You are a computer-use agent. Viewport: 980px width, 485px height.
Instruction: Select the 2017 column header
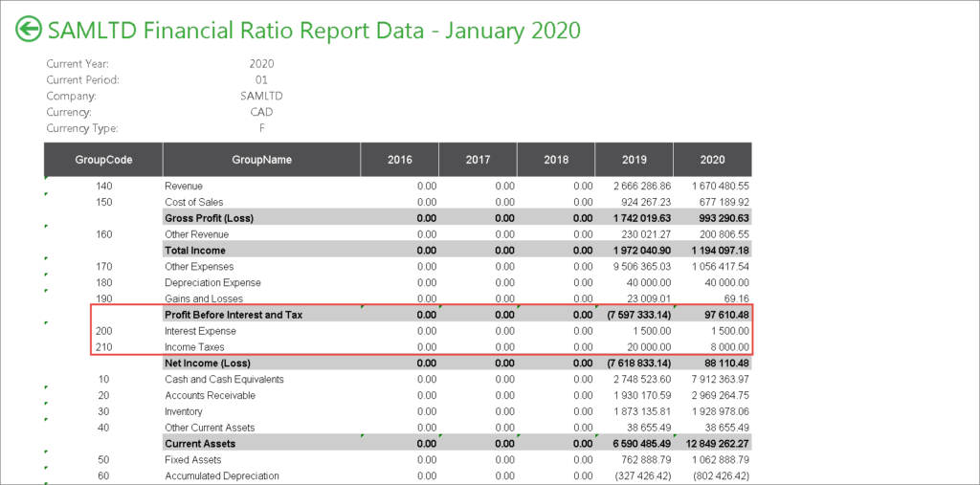point(478,160)
